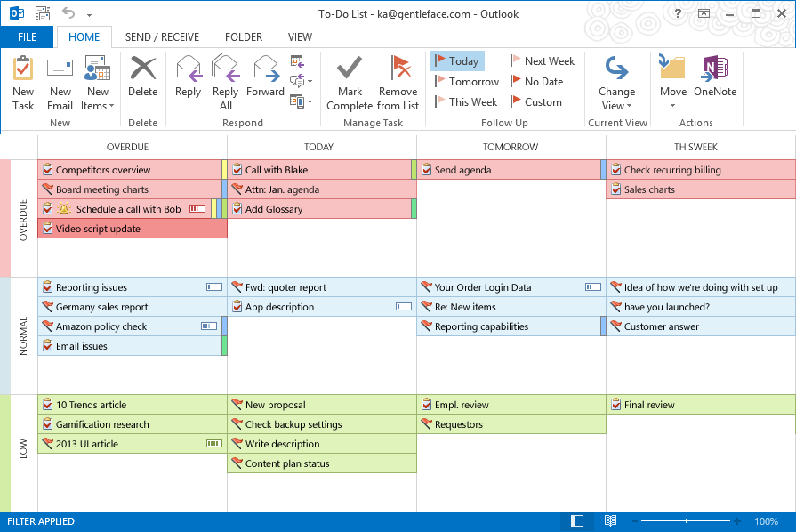
Task: Click the THISWEEK column header
Action: (x=695, y=147)
